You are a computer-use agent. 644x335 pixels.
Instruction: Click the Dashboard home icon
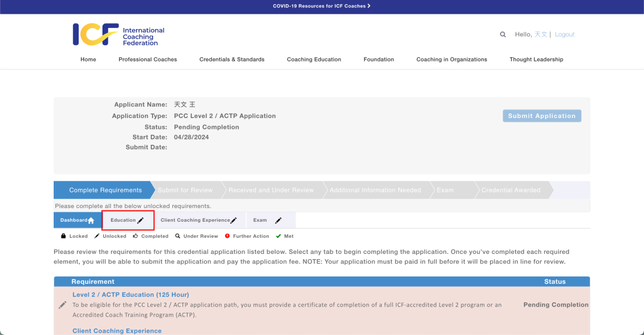point(91,221)
